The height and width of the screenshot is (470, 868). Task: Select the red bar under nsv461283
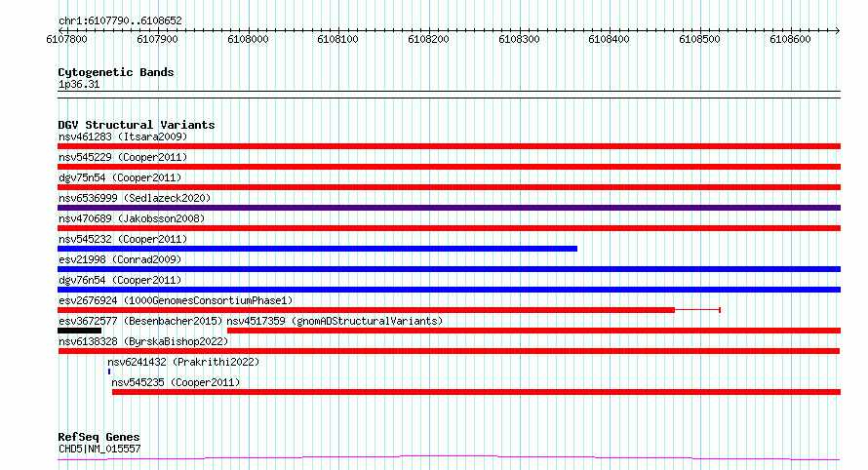click(449, 146)
